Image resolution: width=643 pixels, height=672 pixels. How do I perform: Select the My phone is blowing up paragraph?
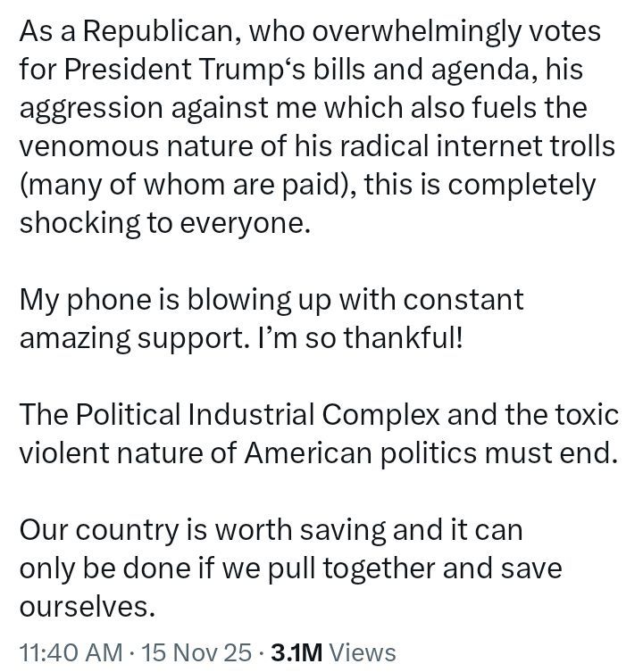coord(271,319)
